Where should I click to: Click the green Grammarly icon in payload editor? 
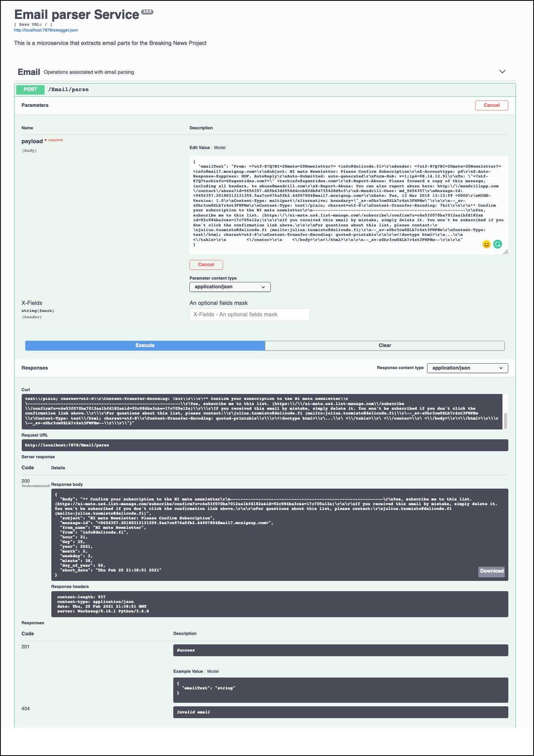point(498,245)
